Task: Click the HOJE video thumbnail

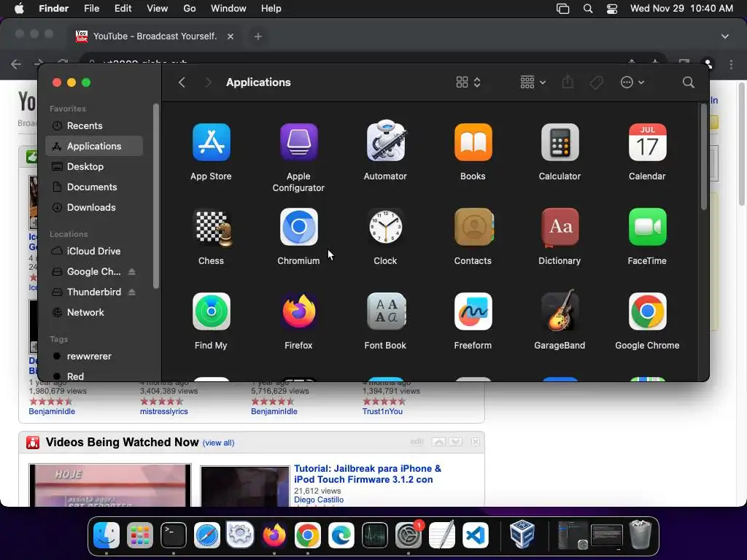Action: click(x=110, y=485)
